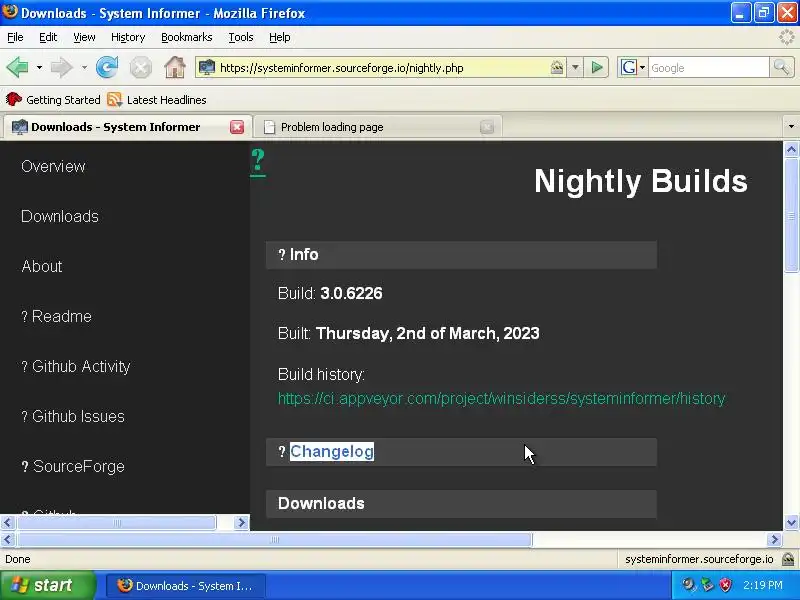800x600 pixels.
Task: Click the page scrollbar down arrow
Action: [791, 522]
